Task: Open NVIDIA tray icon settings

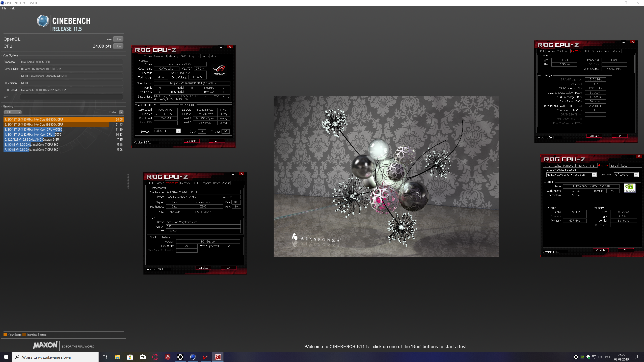Action: pos(582,357)
